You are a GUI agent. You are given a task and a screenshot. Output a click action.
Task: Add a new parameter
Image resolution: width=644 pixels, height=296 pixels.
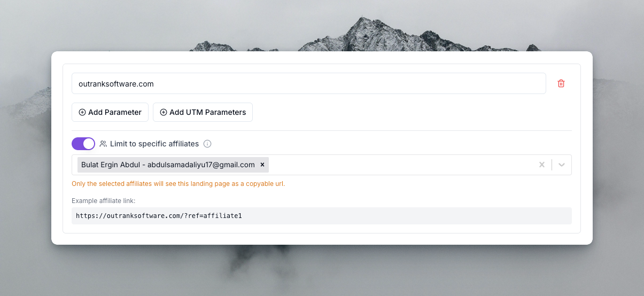[x=110, y=112]
